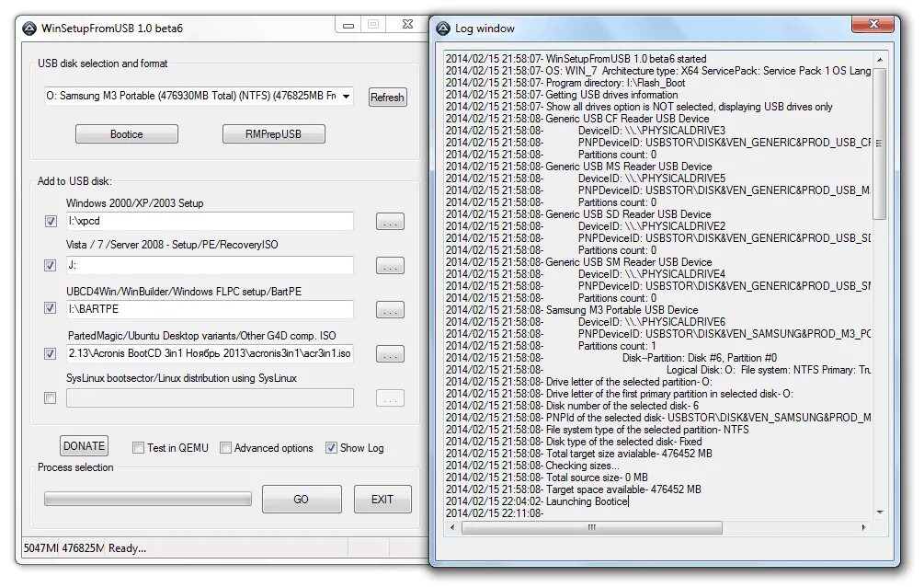This screenshot has width=924, height=587.
Task: Click log line 'Total source size- 0 MB'
Action: (x=597, y=478)
